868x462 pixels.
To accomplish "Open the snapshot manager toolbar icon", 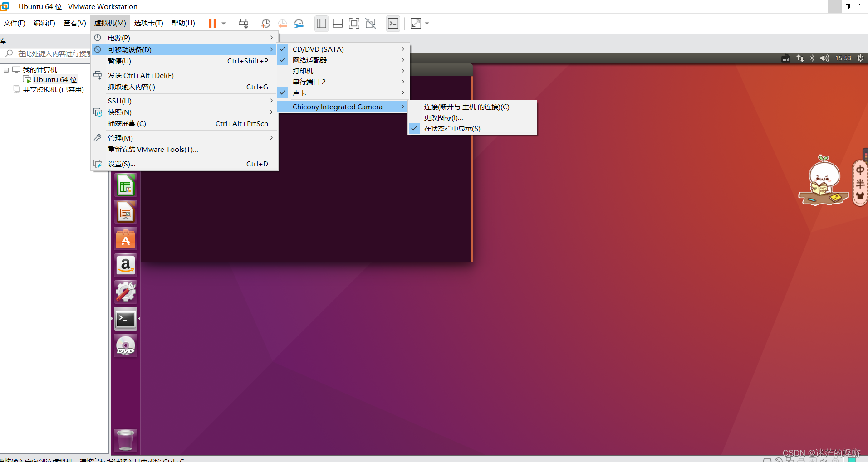I will [x=299, y=23].
